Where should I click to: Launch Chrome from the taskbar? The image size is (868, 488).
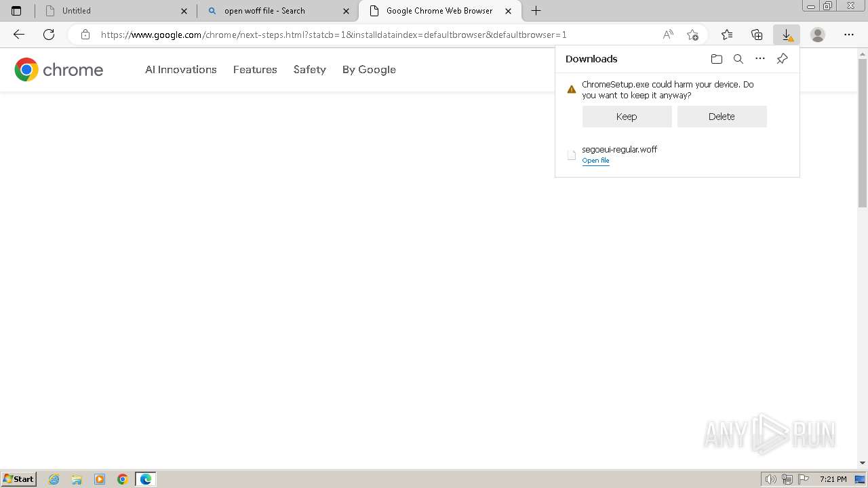point(123,479)
